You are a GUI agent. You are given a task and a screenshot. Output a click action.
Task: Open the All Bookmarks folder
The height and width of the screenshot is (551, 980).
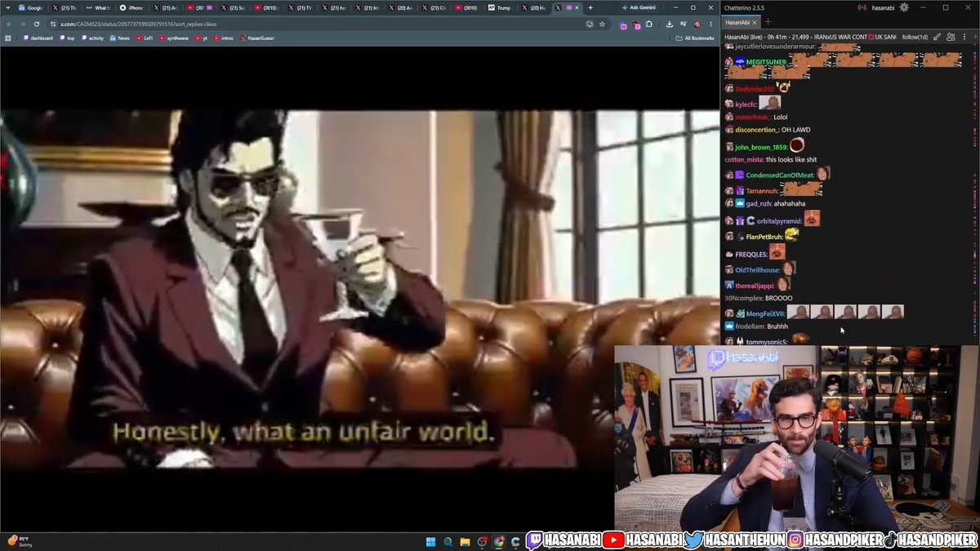coord(695,38)
